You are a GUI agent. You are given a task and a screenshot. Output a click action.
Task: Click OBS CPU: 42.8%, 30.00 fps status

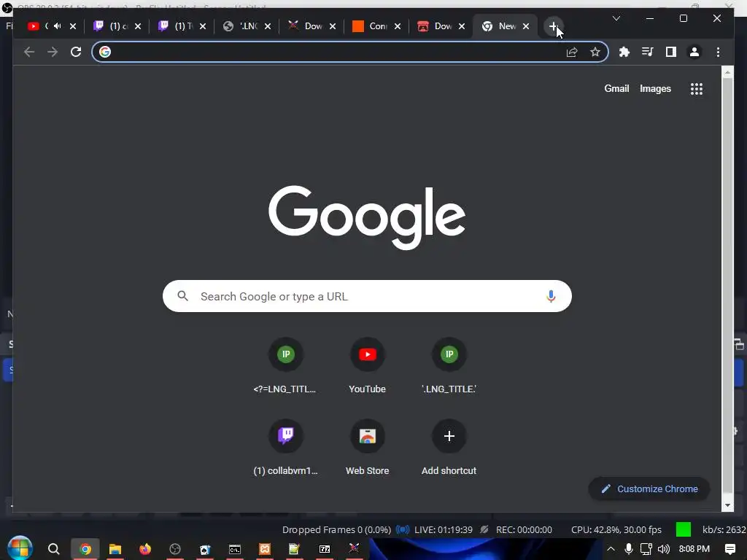(x=616, y=529)
